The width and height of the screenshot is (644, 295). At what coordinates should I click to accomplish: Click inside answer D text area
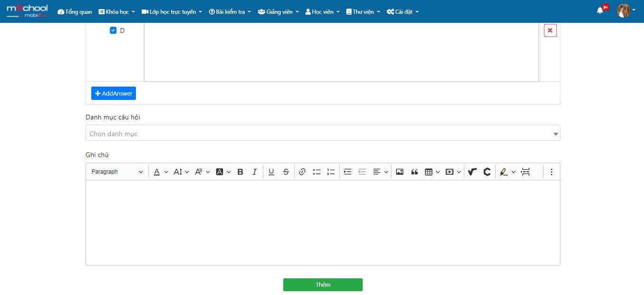click(x=341, y=52)
